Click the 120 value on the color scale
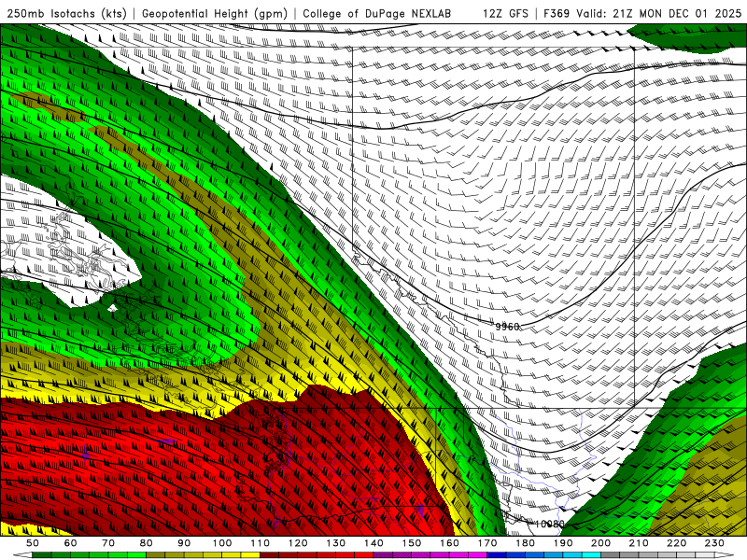 click(x=298, y=543)
